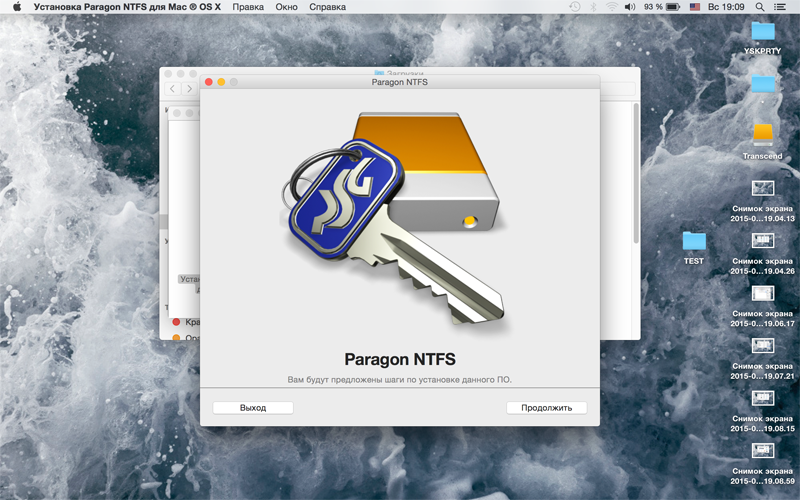Viewport: 800px width, 500px height.
Task: Click the Продолжить button
Action: 546,408
